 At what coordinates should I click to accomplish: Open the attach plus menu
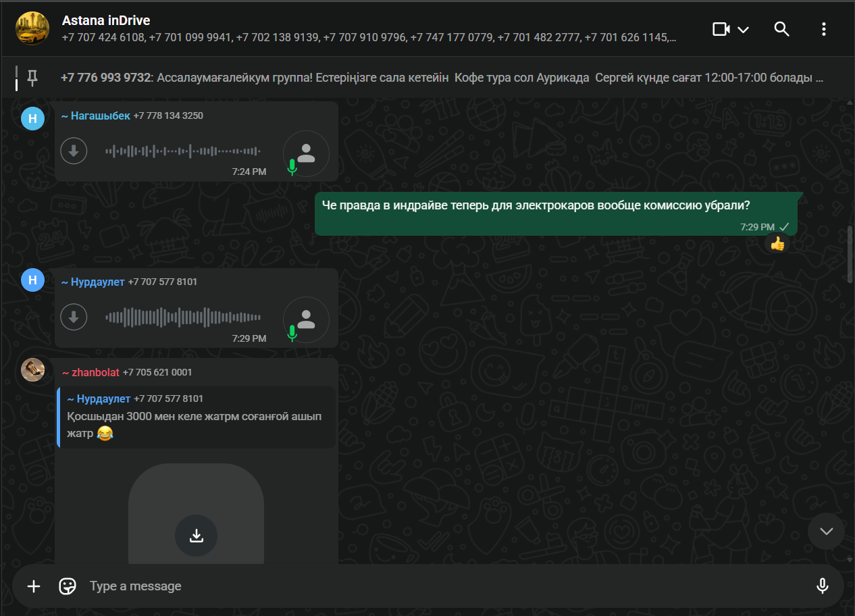tap(34, 586)
